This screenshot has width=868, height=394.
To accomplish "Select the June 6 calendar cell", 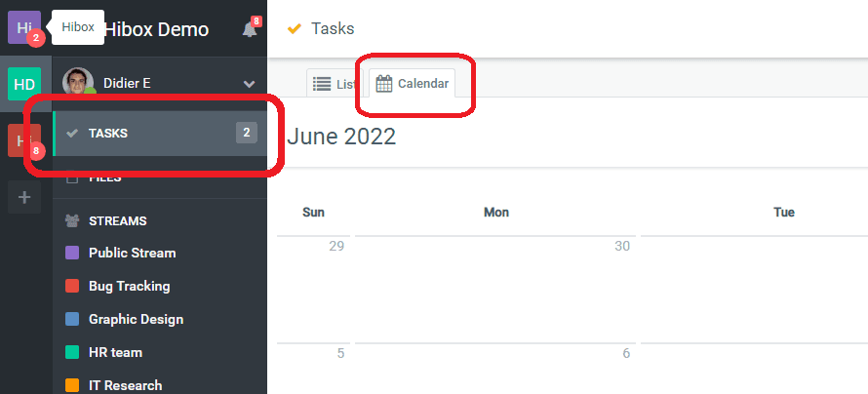I will tap(494, 369).
